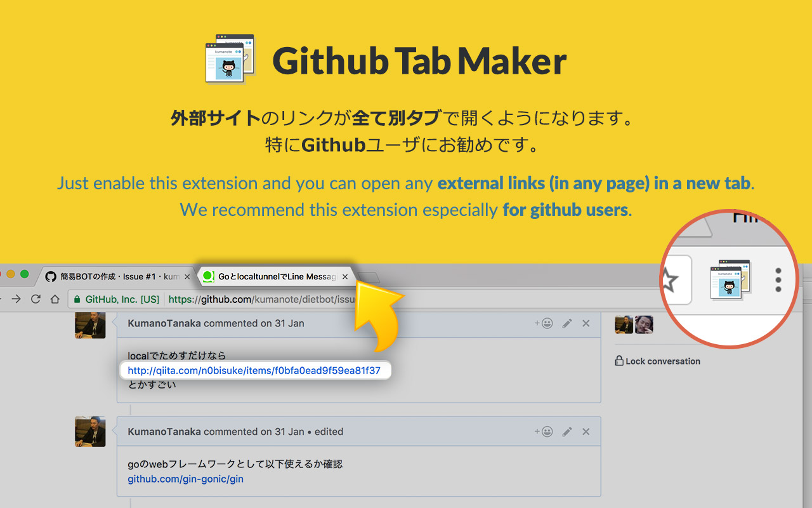The image size is (812, 508).
Task: Add reaction to first KumanoTanaka comment
Action: point(544,323)
